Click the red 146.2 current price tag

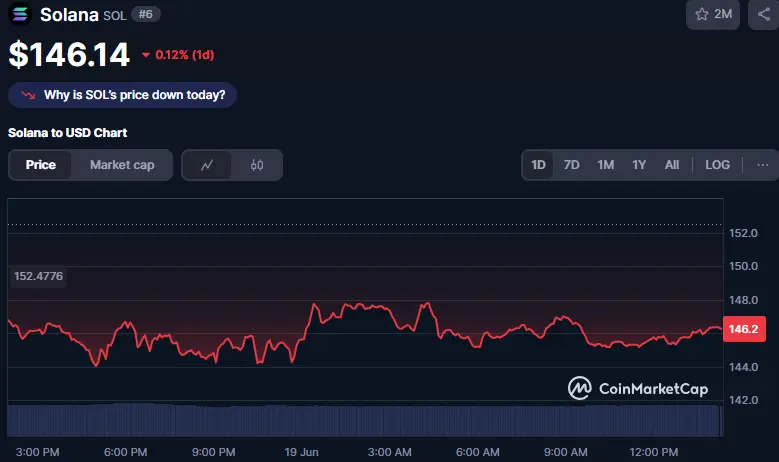[x=744, y=329]
